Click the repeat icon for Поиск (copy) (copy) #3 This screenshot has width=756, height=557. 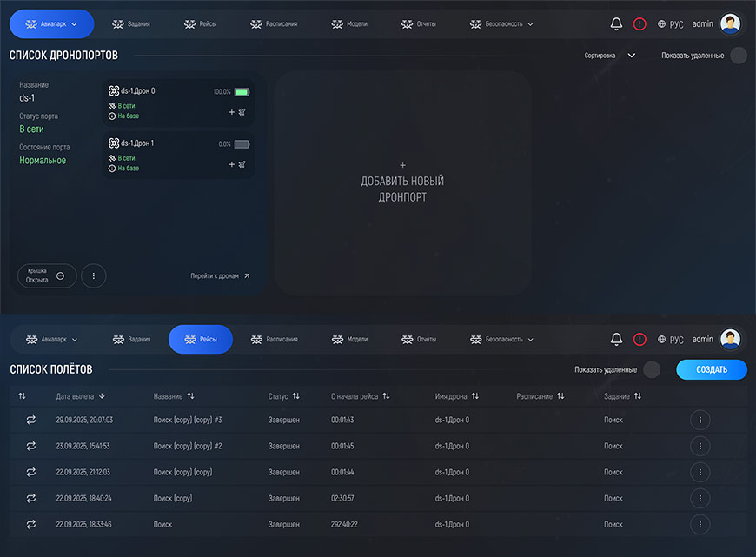pyautogui.click(x=32, y=420)
